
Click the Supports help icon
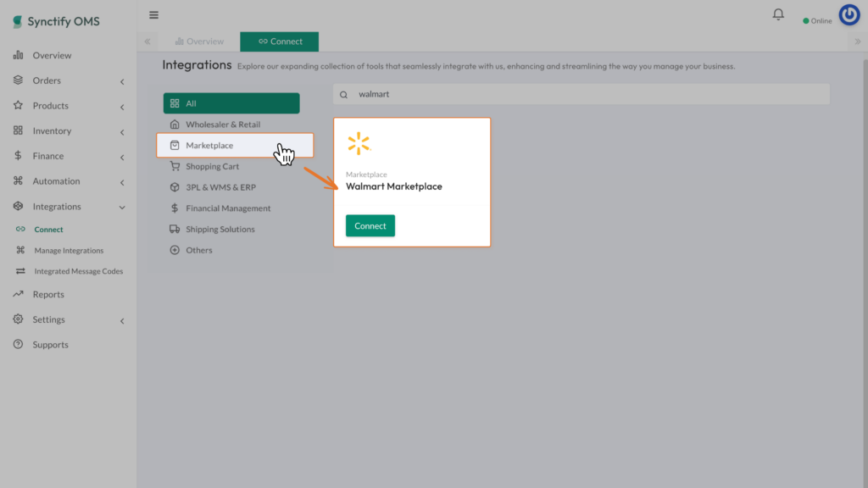(19, 344)
